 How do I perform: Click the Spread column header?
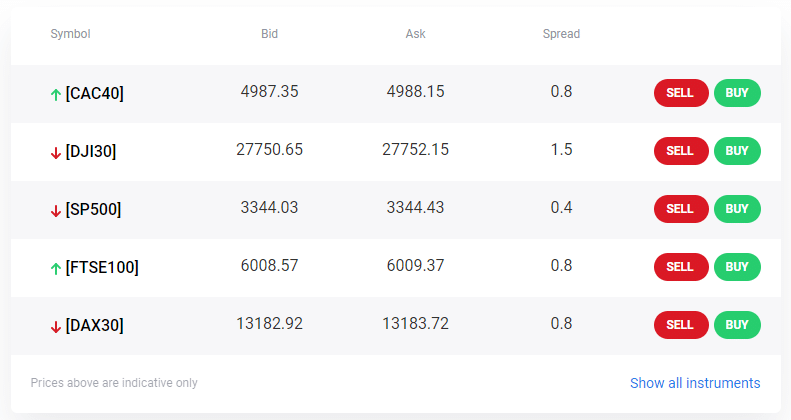[561, 34]
